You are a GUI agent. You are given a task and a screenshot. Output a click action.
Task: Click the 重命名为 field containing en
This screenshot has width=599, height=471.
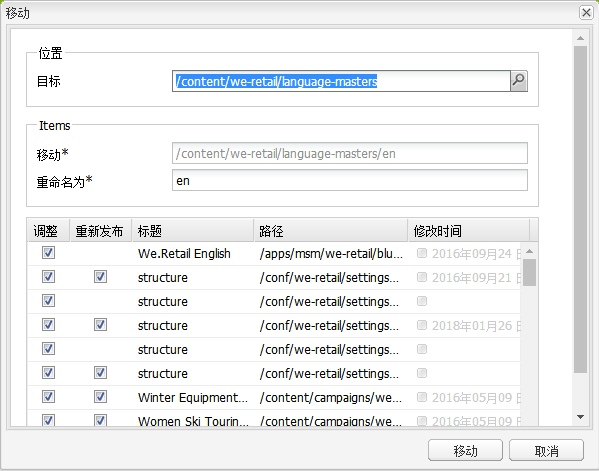[x=350, y=180]
